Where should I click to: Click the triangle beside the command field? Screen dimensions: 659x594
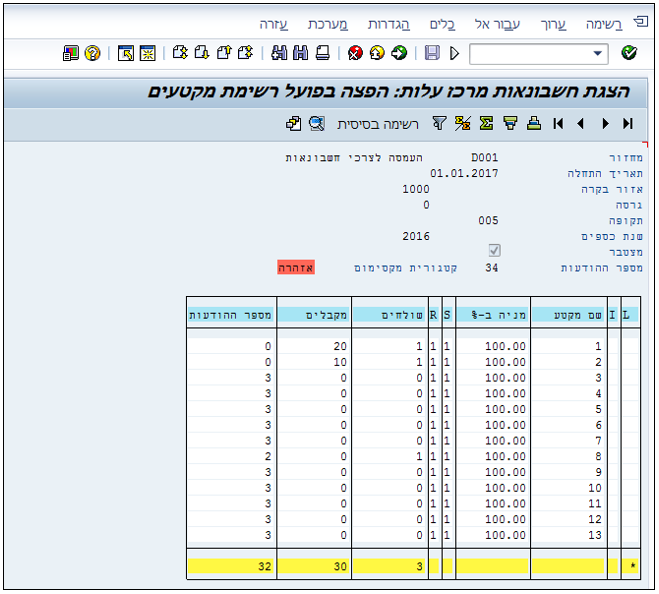click(x=455, y=53)
